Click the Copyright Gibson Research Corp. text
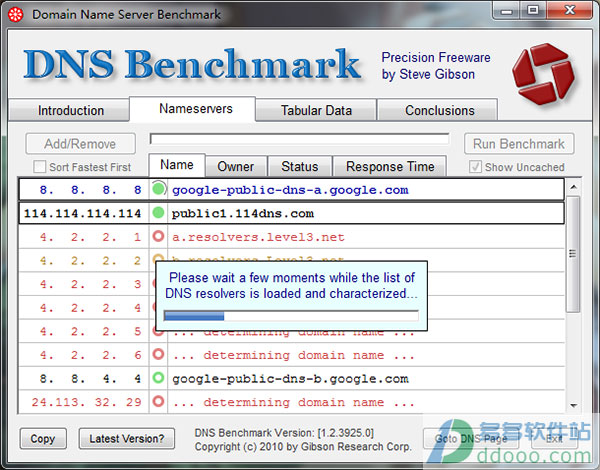 303,447
